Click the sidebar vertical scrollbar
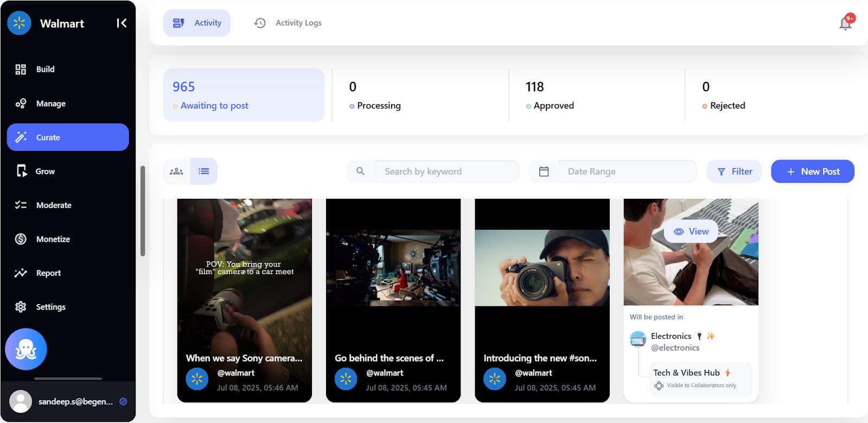The height and width of the screenshot is (423, 868). (x=143, y=211)
